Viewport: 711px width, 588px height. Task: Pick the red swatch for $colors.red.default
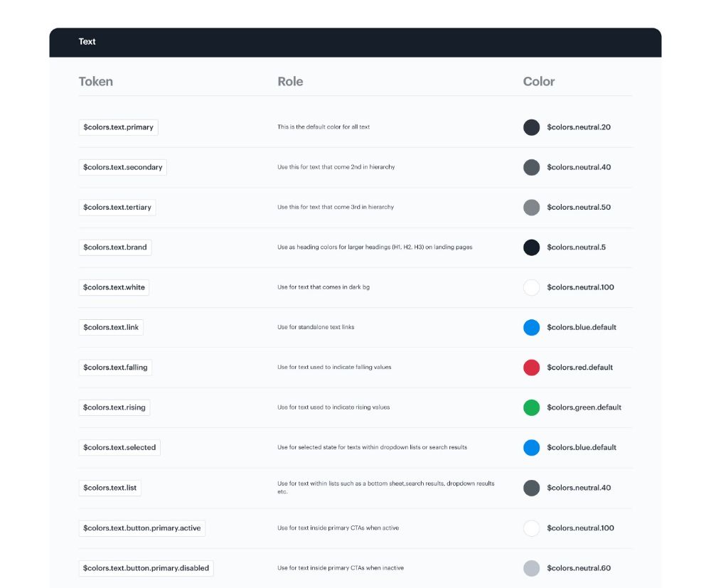click(x=531, y=368)
